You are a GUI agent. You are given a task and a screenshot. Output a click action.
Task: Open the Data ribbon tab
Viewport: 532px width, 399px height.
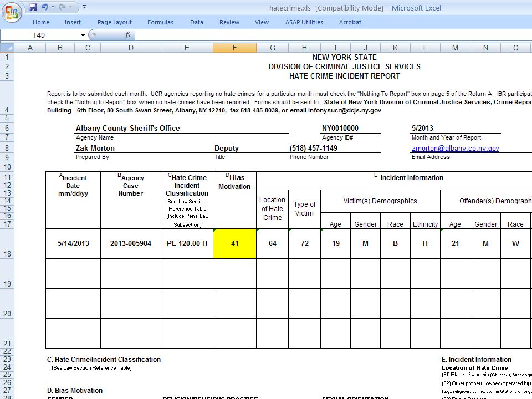[196, 22]
